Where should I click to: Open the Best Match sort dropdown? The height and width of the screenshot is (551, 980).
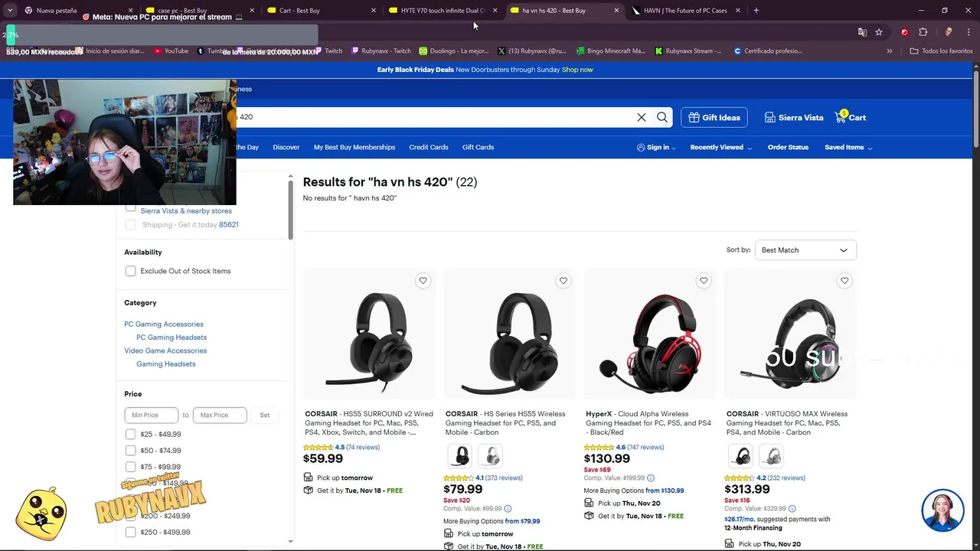805,250
